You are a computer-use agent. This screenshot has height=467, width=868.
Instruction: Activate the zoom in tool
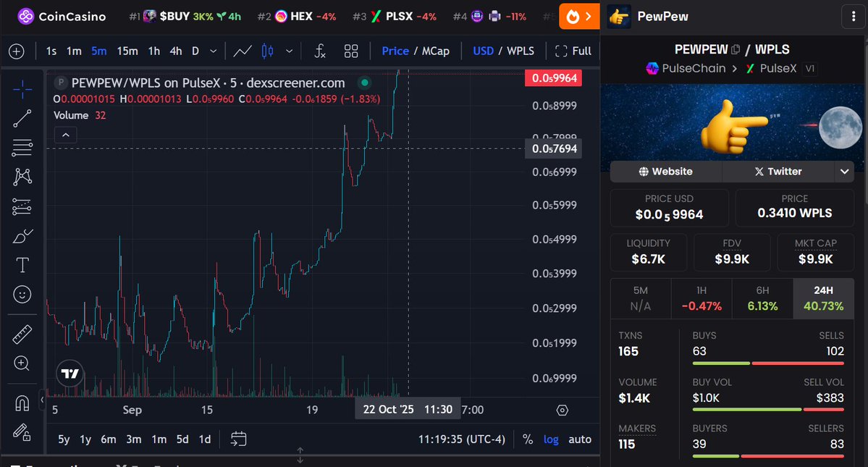(x=22, y=363)
